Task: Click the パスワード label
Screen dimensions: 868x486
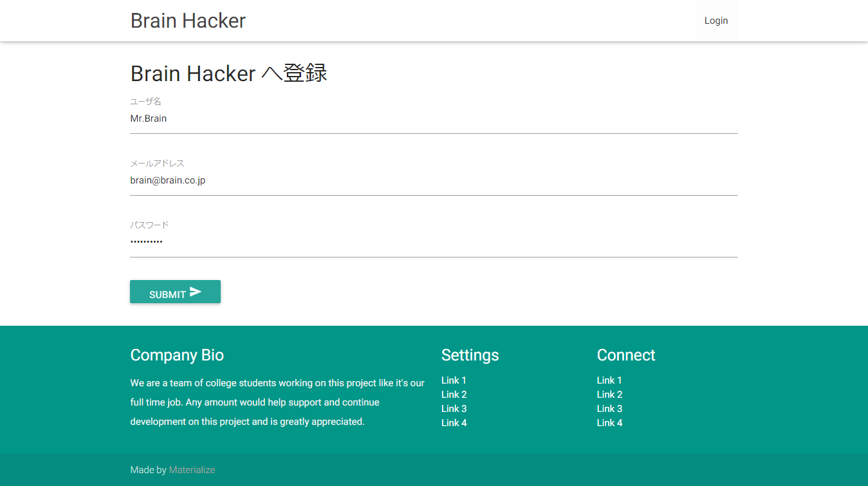Action: pos(149,225)
